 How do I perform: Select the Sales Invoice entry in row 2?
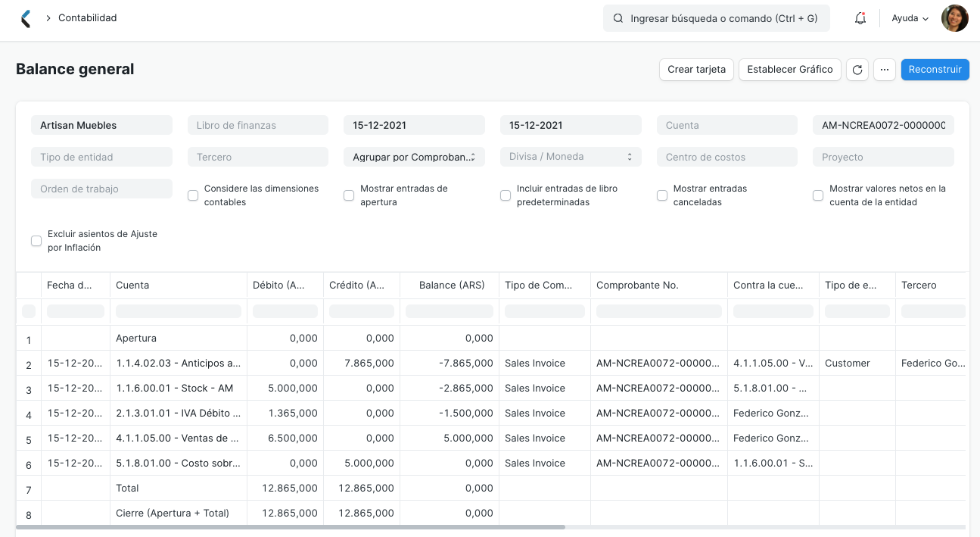click(535, 363)
